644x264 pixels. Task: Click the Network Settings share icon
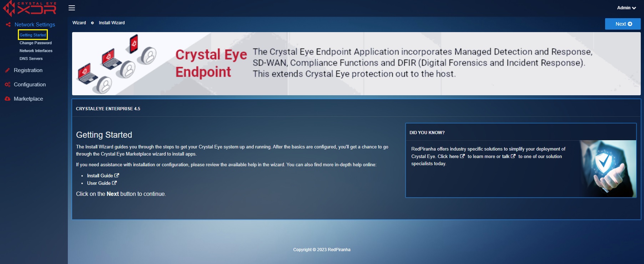pos(8,25)
